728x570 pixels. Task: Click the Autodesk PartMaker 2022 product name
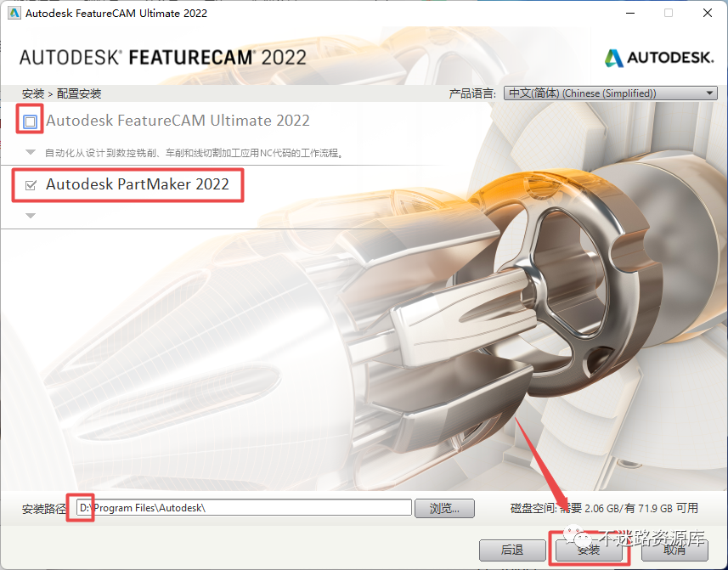point(138,184)
